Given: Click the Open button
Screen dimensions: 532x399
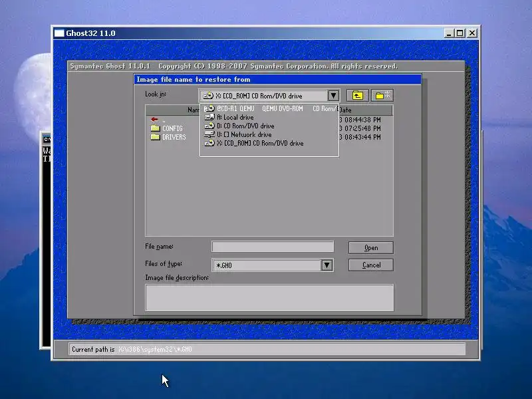Looking at the screenshot, I should [371, 247].
